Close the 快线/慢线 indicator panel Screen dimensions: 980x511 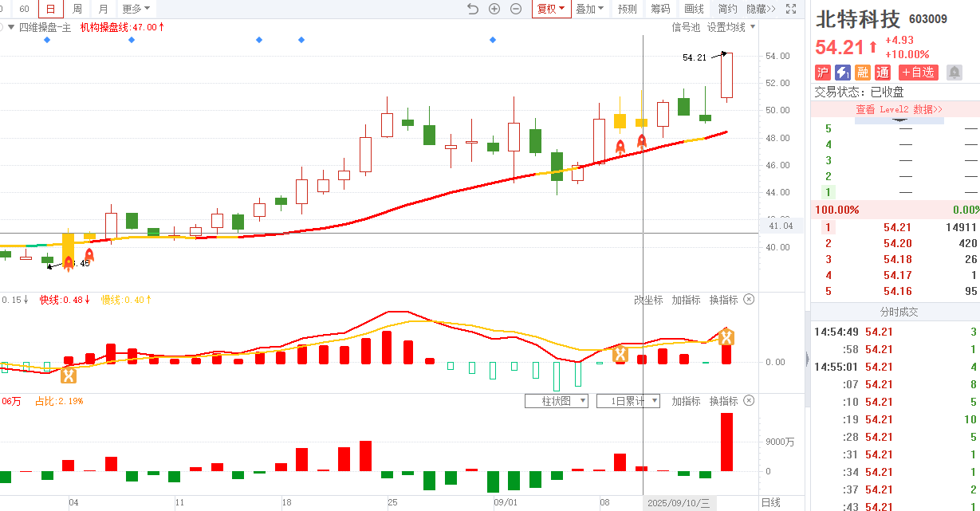(749, 300)
